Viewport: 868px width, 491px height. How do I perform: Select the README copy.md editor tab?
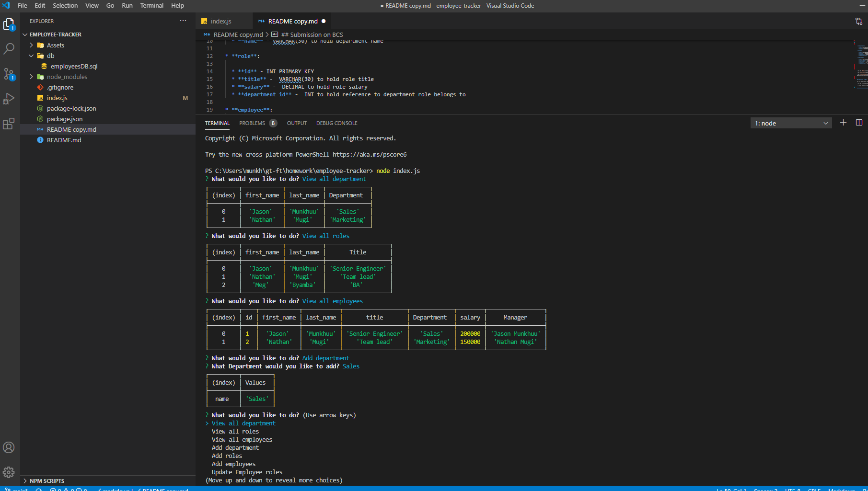pyautogui.click(x=293, y=21)
